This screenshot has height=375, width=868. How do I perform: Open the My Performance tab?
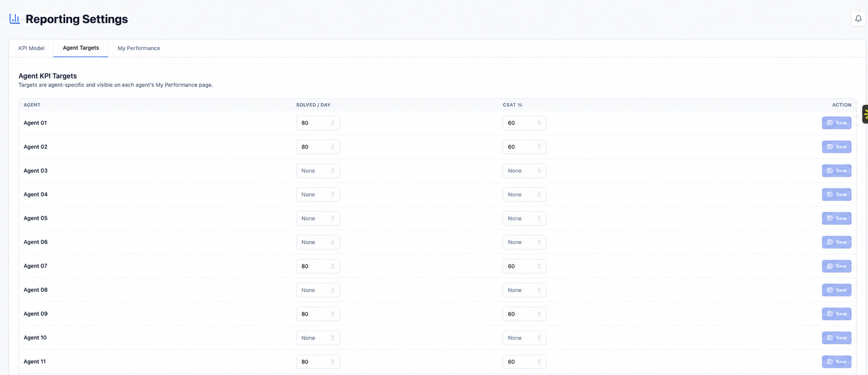(139, 48)
